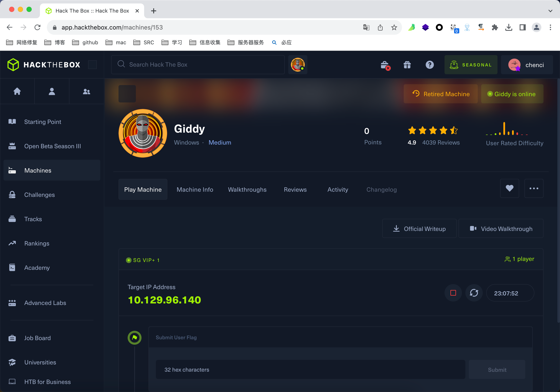Expand the chenci user account menu
The image size is (560, 392).
coord(527,65)
